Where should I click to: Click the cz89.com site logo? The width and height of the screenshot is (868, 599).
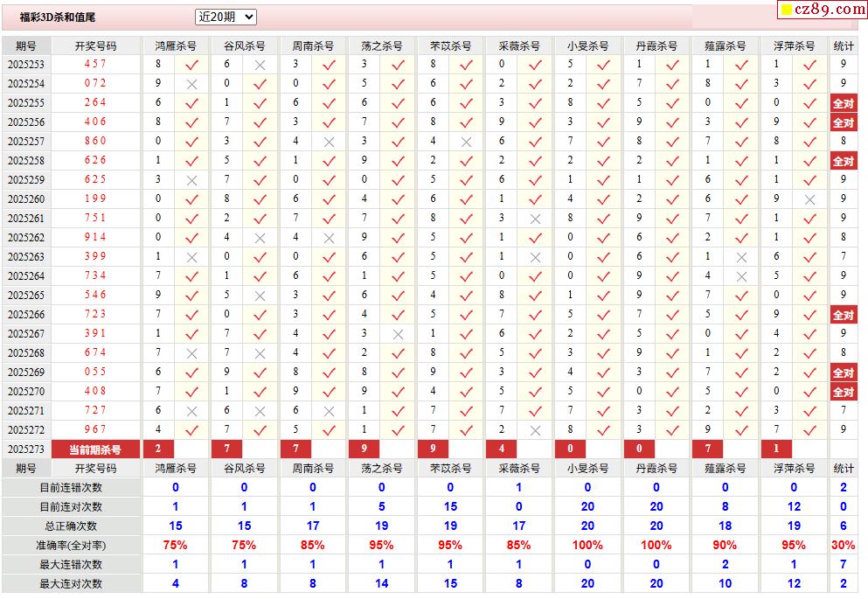tap(822, 10)
